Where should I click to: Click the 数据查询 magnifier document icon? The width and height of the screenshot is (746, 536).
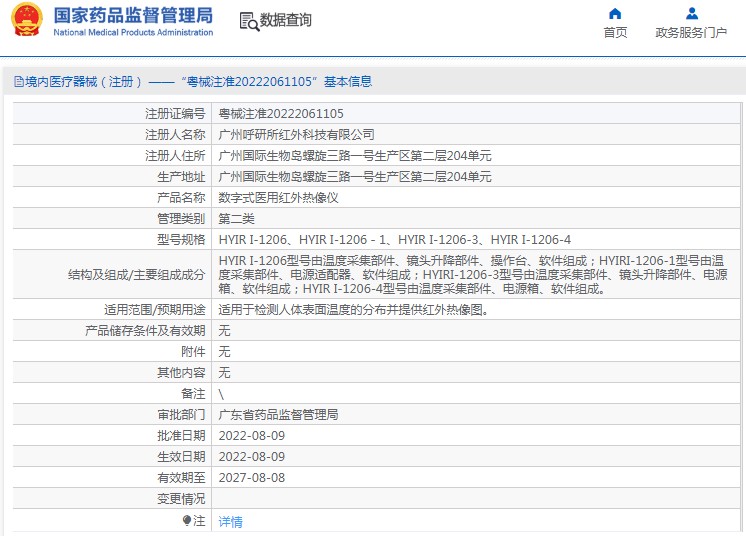pos(248,21)
